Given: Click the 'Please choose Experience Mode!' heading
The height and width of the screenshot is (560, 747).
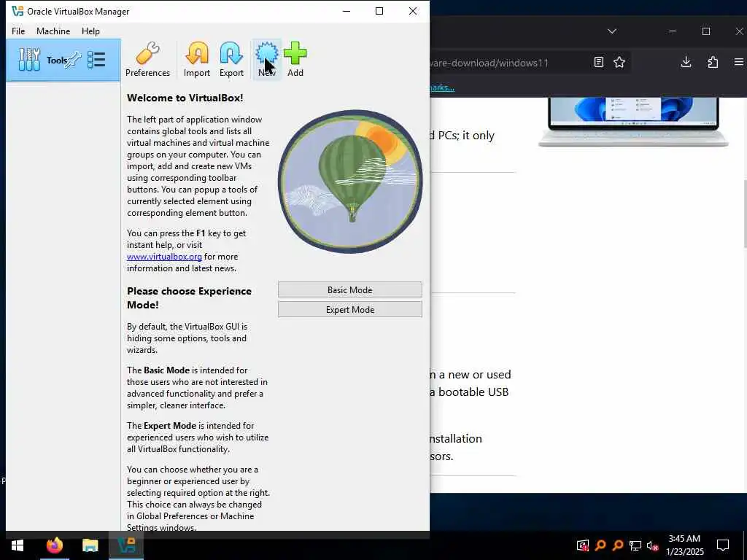Looking at the screenshot, I should [189, 297].
